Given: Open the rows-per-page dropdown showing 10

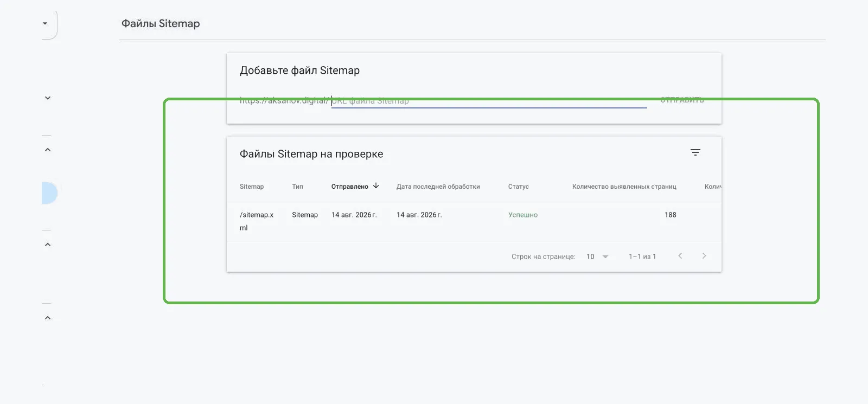Looking at the screenshot, I should pos(597,256).
